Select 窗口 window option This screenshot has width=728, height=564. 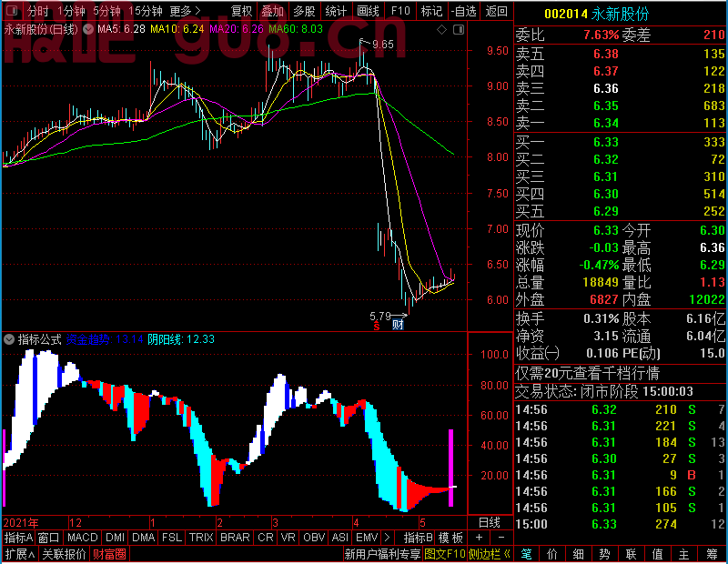pyautogui.click(x=49, y=538)
